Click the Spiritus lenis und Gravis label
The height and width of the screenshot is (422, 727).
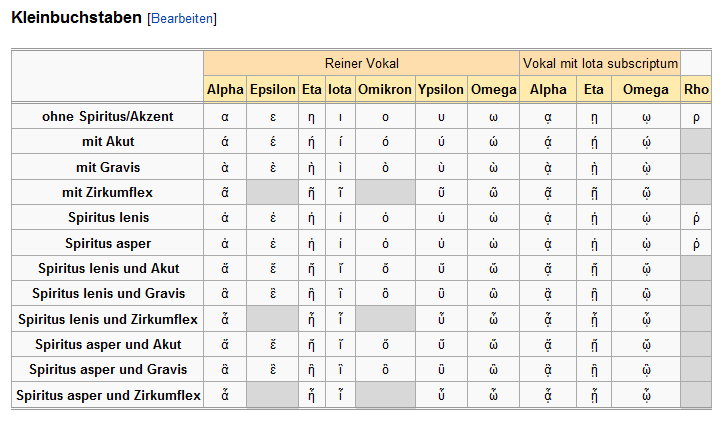click(x=107, y=294)
